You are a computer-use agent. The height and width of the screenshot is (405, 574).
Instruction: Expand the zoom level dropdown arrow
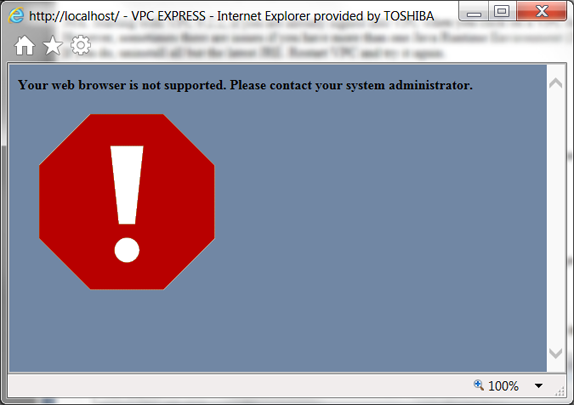coord(538,386)
